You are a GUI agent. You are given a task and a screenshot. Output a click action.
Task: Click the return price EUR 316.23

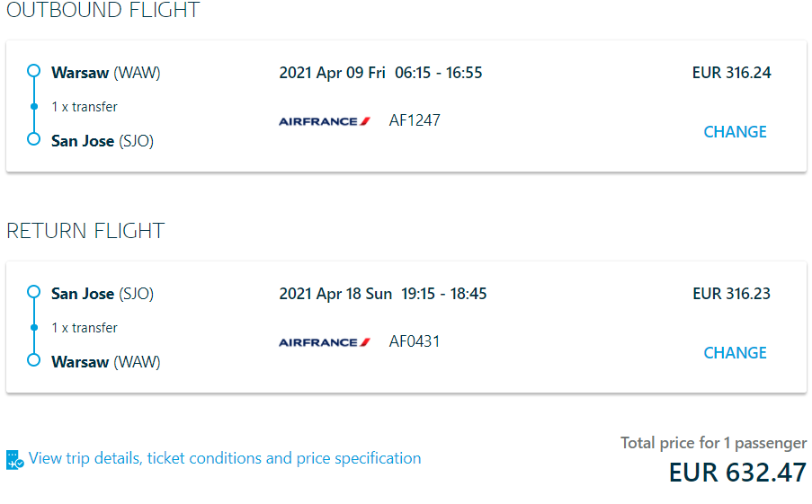point(732,294)
